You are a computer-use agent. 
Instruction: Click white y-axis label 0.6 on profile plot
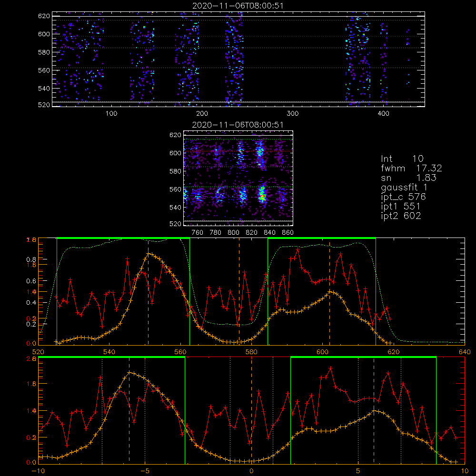point(31,281)
